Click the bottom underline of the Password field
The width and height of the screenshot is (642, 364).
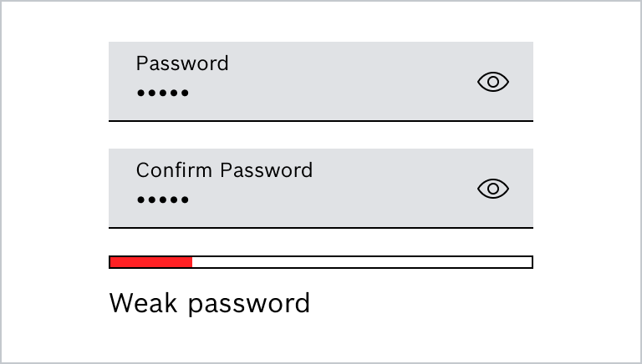click(320, 121)
